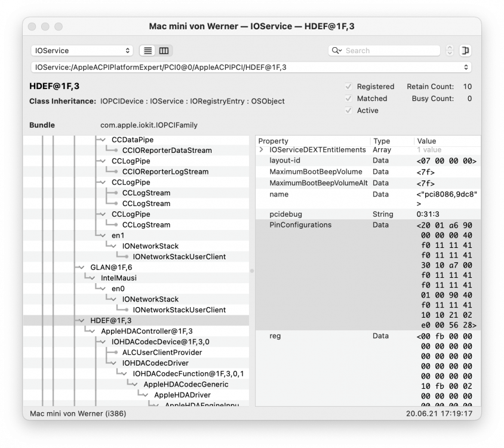The height and width of the screenshot is (448, 504).
Task: Switch to column browser view icon
Action: [x=164, y=51]
